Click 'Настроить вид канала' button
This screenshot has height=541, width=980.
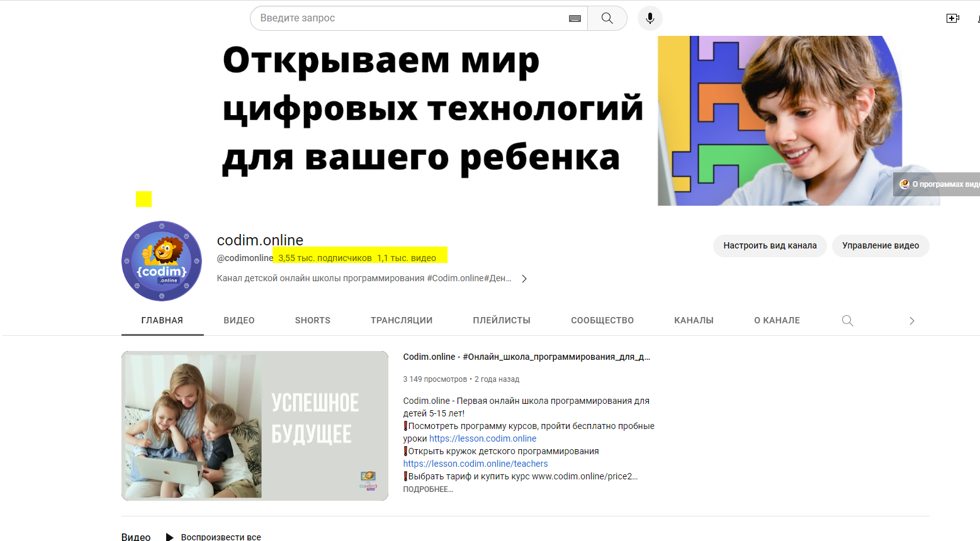(x=770, y=245)
